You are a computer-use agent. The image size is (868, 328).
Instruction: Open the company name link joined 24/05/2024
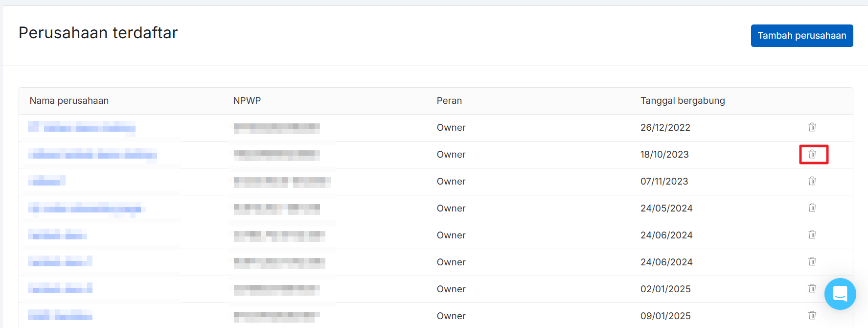(85, 209)
